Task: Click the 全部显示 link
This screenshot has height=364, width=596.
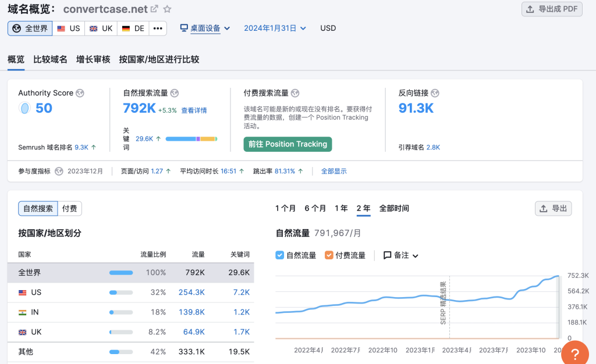Action: coord(334,171)
